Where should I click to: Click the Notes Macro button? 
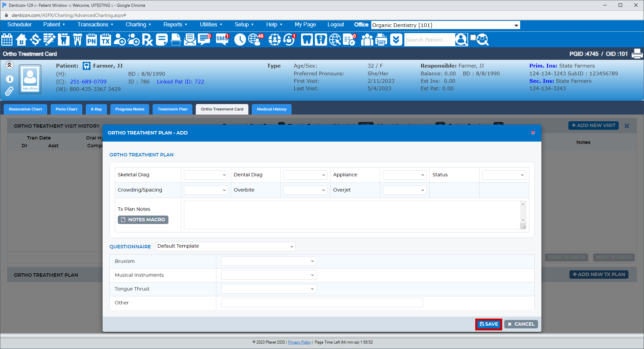point(143,220)
